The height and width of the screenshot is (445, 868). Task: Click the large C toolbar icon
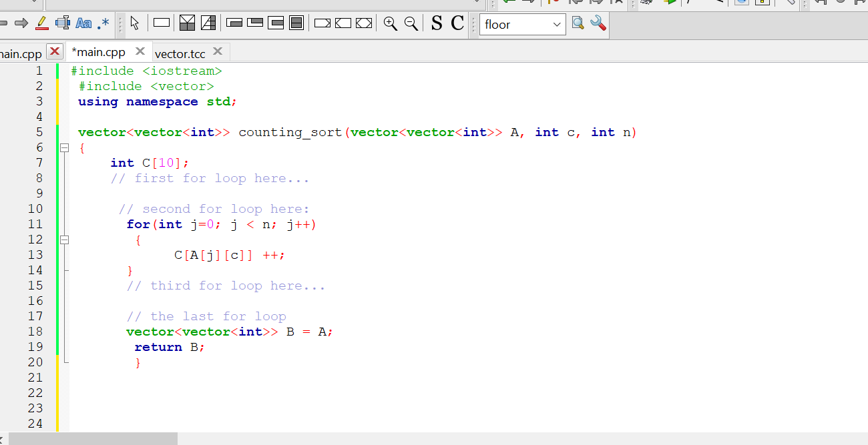coord(459,23)
